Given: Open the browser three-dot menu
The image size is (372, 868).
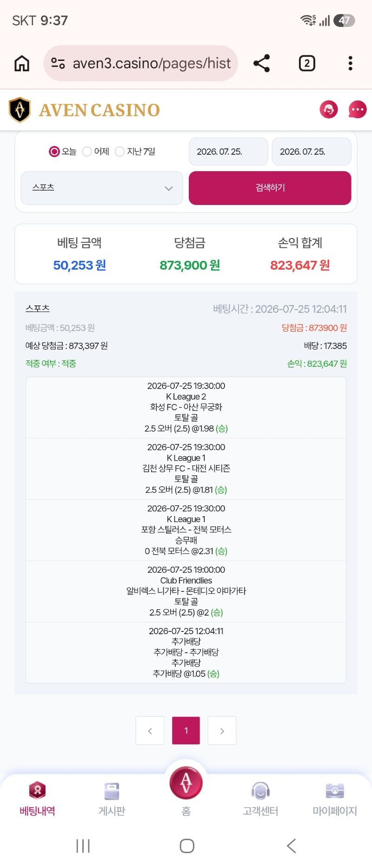Looking at the screenshot, I should 350,63.
